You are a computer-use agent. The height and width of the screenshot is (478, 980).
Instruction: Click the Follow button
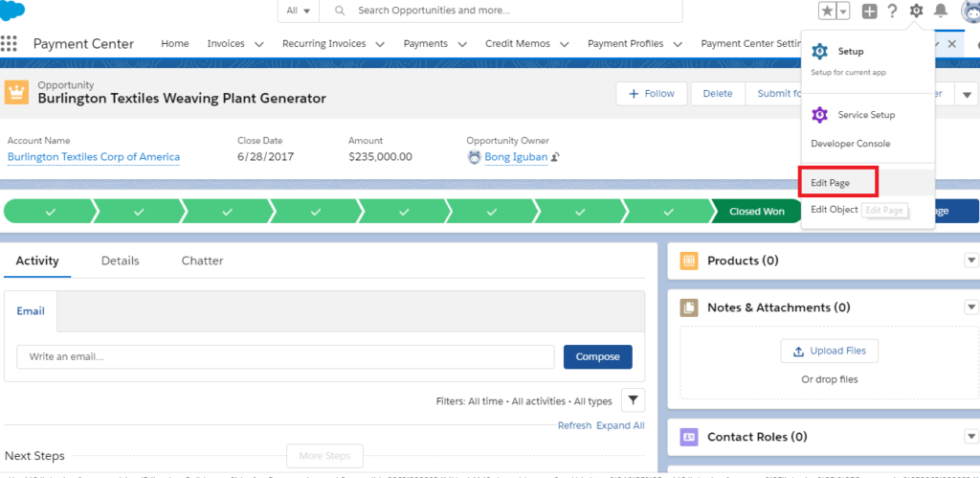click(651, 94)
